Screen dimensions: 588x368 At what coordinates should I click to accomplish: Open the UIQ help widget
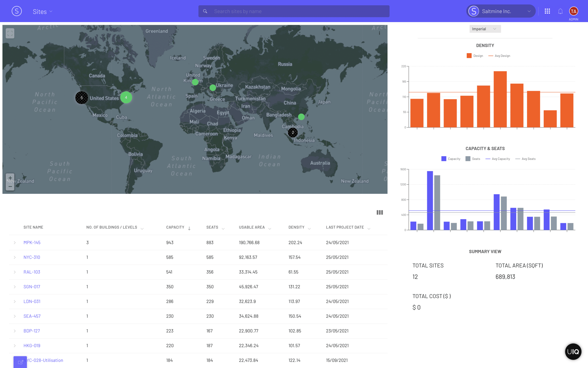click(573, 351)
